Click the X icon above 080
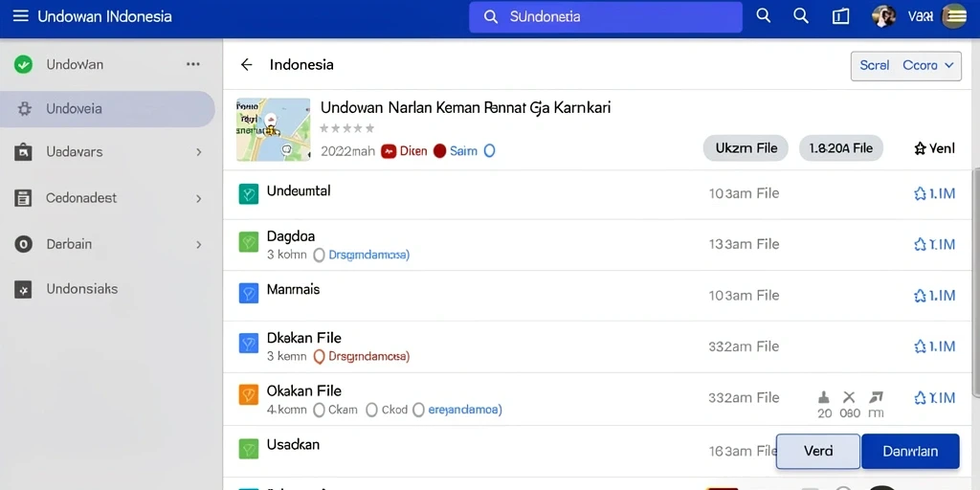Image resolution: width=980 pixels, height=490 pixels. [x=849, y=396]
